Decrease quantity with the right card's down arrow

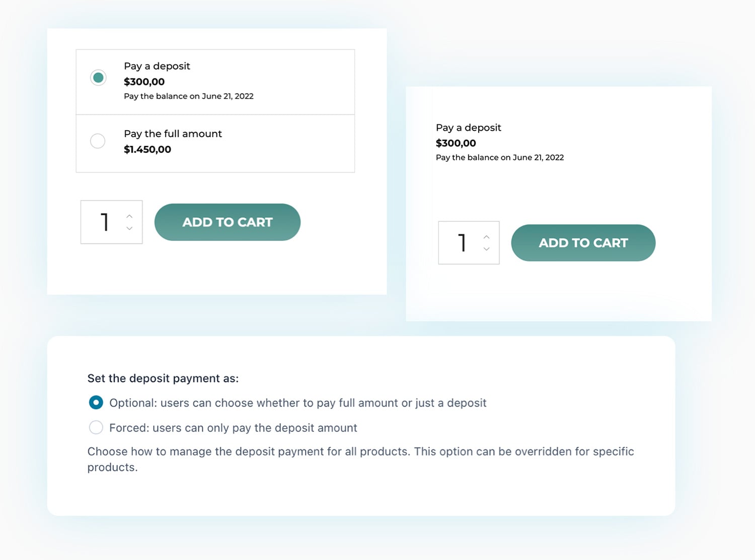point(486,250)
